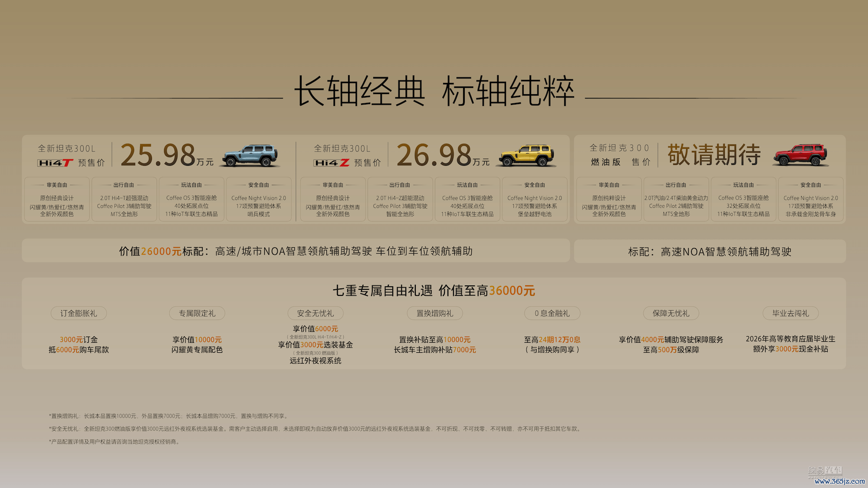Select the 全新坦克300 燃油版 售价 label
The image size is (868, 488).
point(620,155)
